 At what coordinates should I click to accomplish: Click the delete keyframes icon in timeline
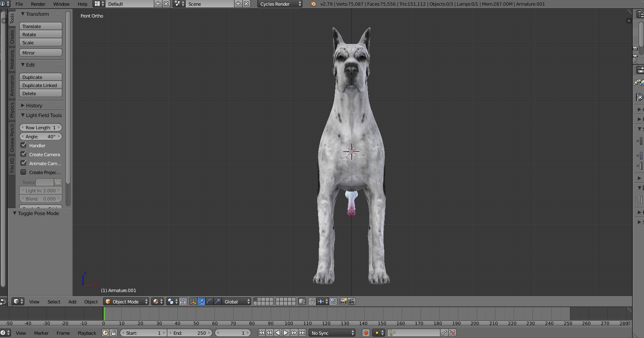pos(452,333)
